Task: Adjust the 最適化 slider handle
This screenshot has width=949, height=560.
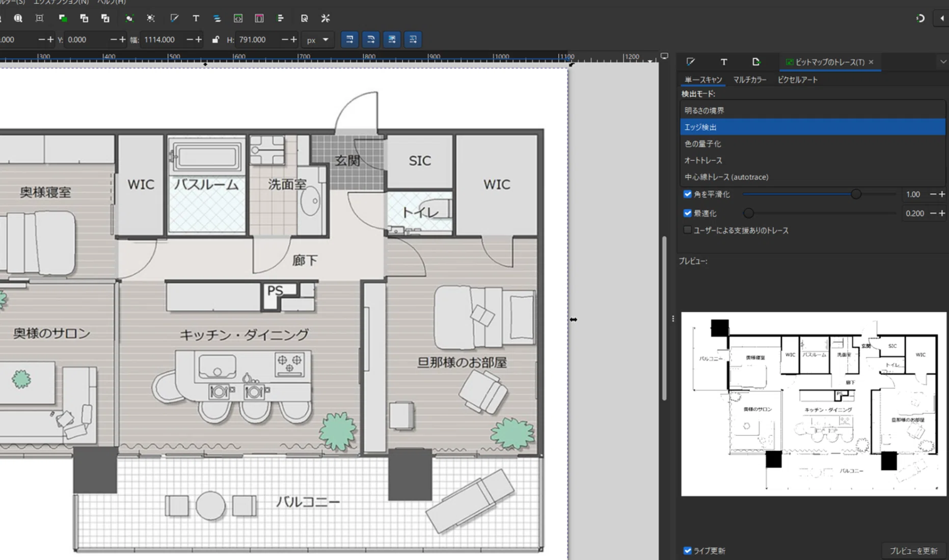Action: coord(748,213)
